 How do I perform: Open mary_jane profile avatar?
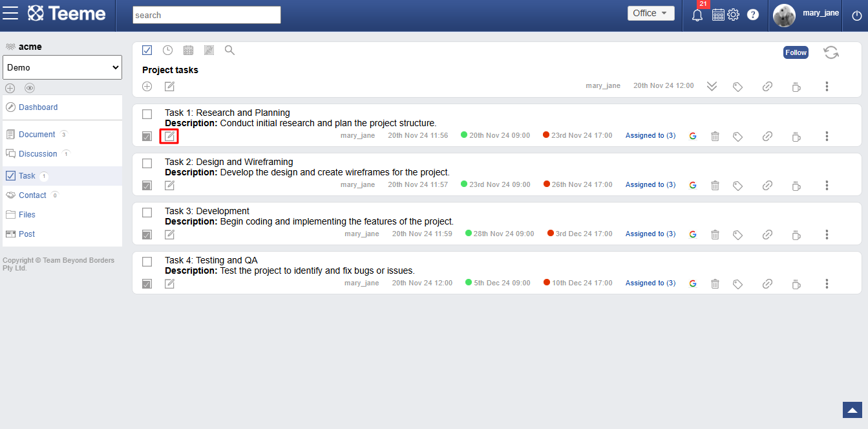[x=784, y=16]
